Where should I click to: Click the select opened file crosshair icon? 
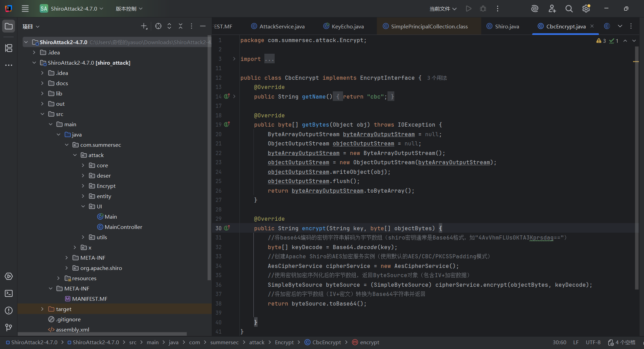click(x=158, y=26)
